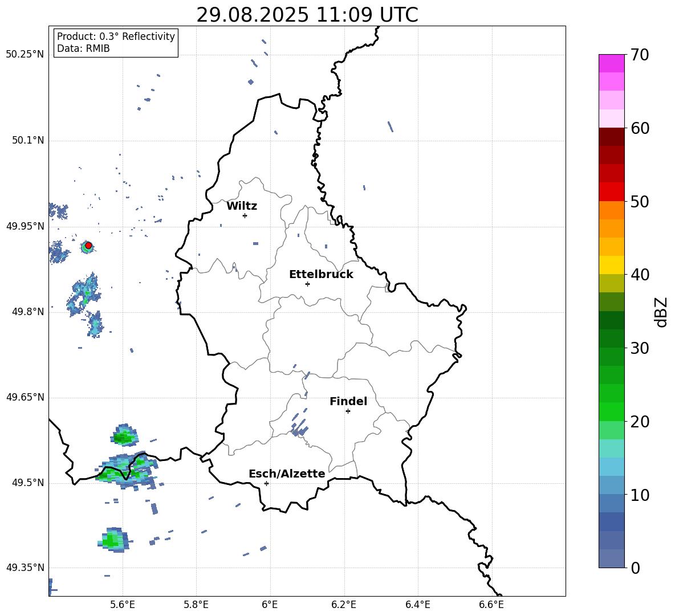675x616 pixels.
Task: Click the Wiltz location cross marker
Action: 245,215
